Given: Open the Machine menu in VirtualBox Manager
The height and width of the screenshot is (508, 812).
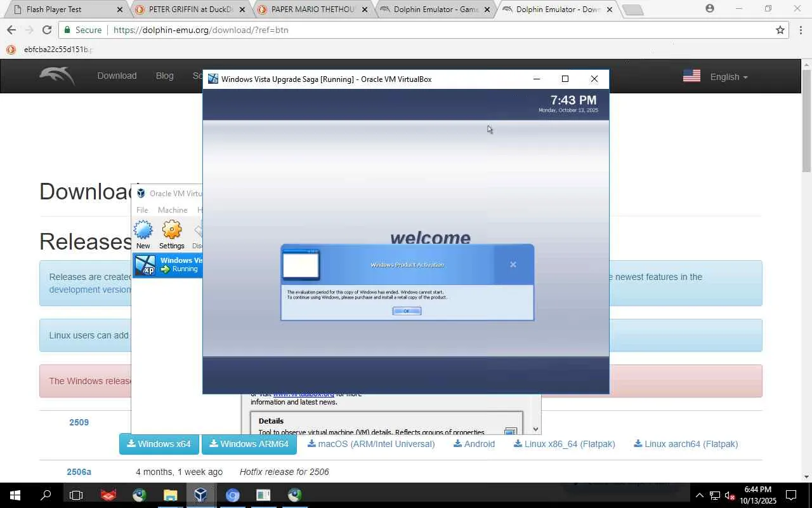Looking at the screenshot, I should pos(173,210).
